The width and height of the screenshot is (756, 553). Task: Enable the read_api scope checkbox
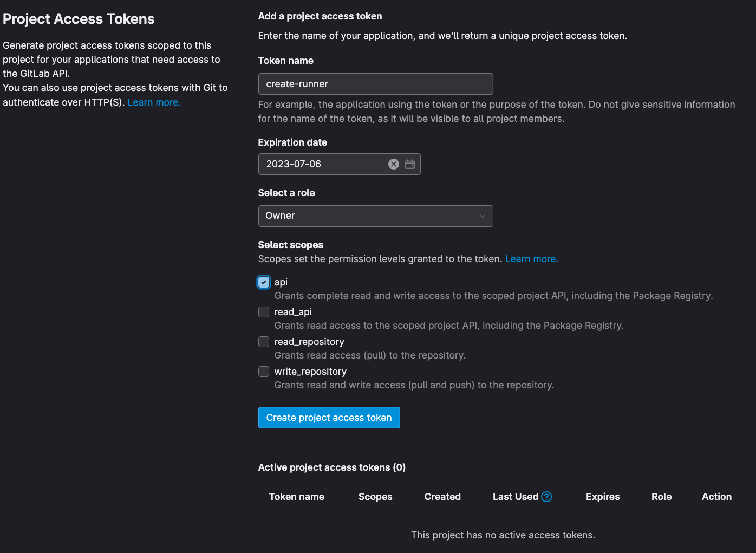click(x=264, y=312)
